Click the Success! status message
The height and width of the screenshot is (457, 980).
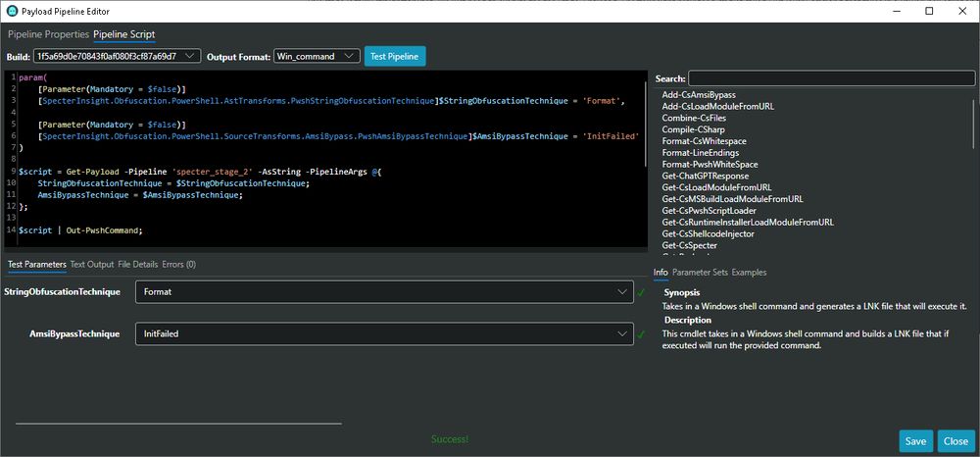(x=450, y=439)
